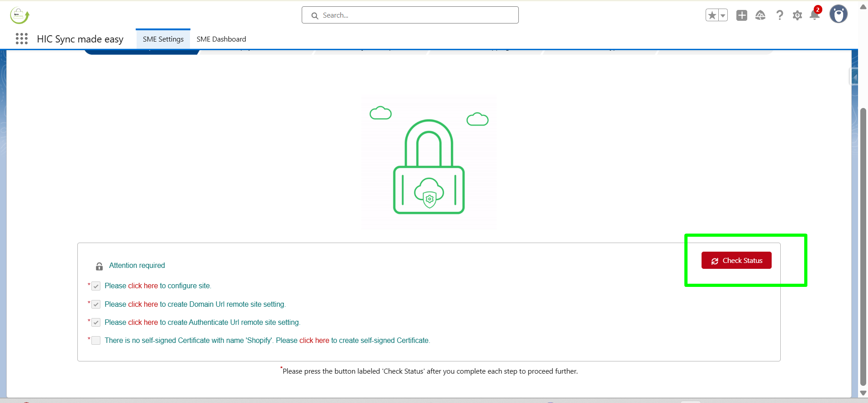Click link to create self-signed Certificate
This screenshot has height=403, width=868.
(314, 341)
